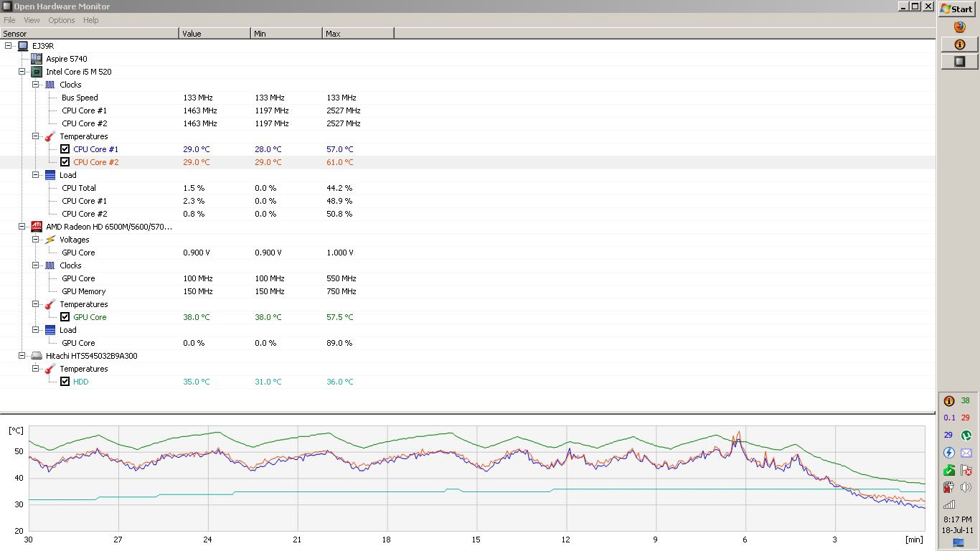Viewport: 980px width, 551px height.
Task: Click the Min column header
Action: (x=286, y=34)
